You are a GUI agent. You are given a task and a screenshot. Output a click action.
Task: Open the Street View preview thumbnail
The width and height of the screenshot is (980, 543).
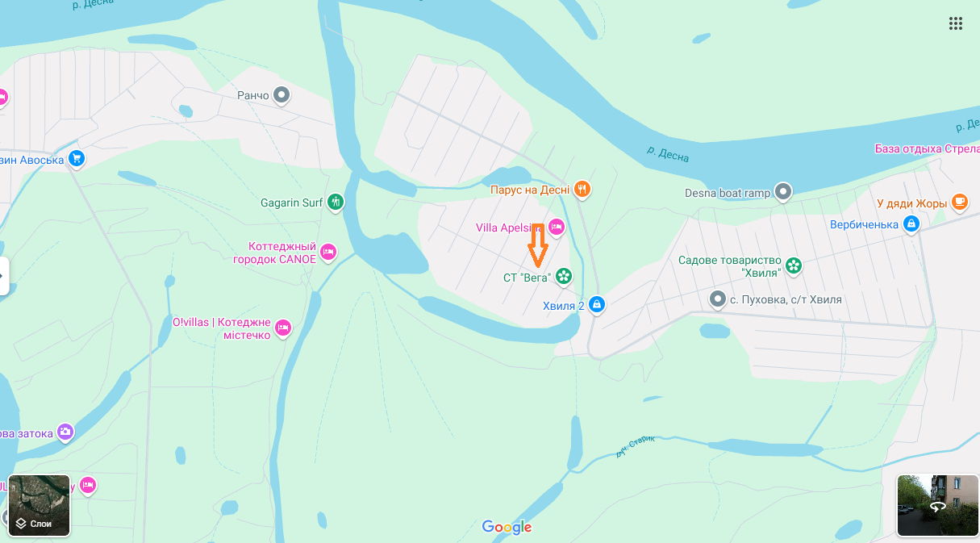coord(937,506)
